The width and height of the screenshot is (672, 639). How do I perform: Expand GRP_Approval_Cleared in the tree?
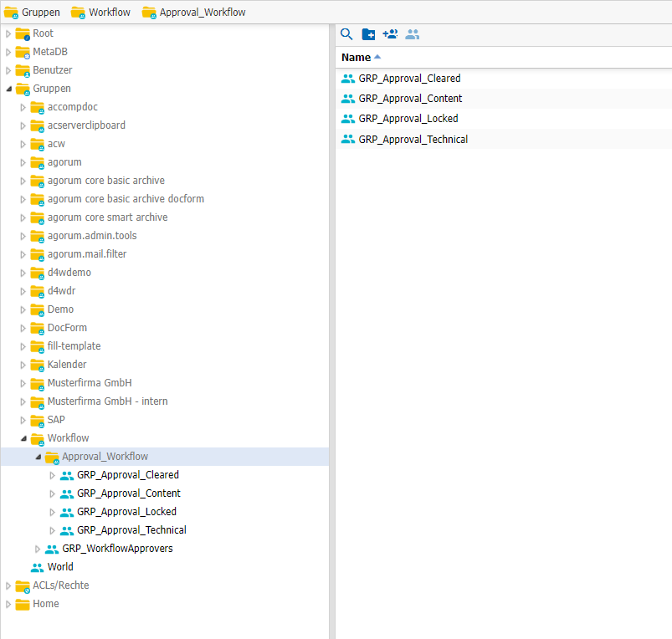pos(52,475)
